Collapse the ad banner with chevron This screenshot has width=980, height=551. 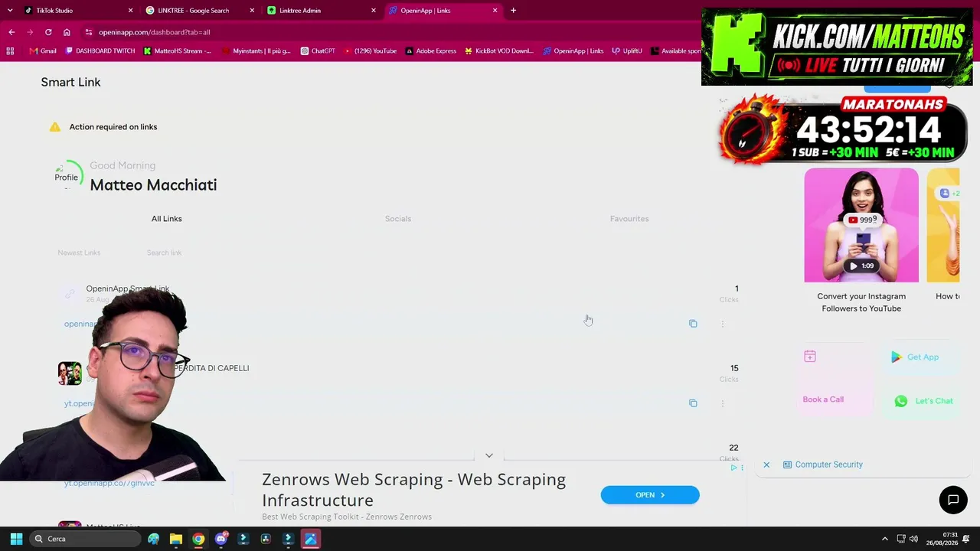(x=488, y=455)
